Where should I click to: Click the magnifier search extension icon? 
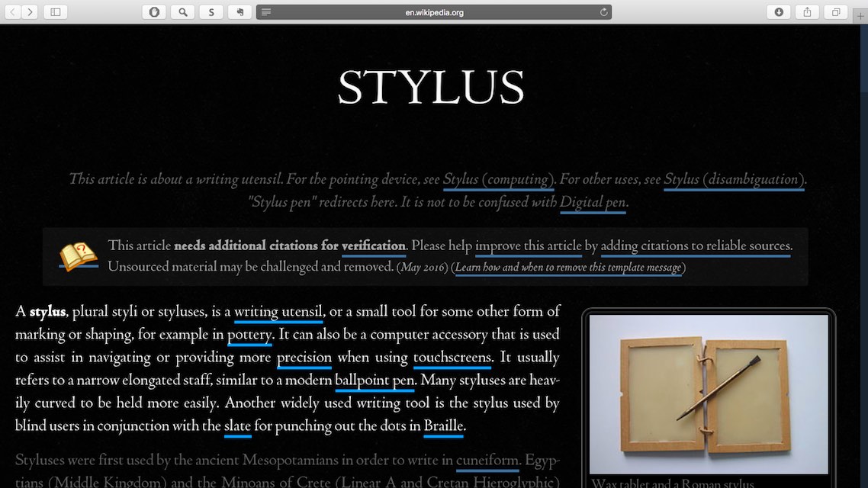tap(183, 12)
